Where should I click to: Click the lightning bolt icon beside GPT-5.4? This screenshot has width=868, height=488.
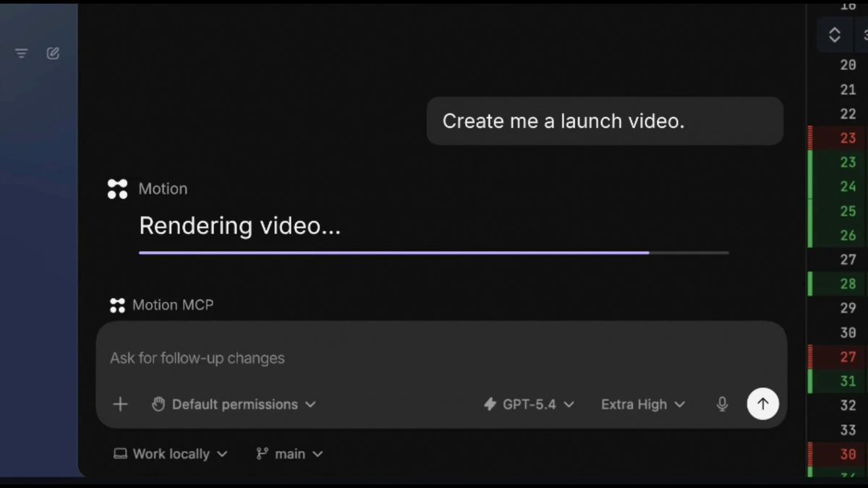click(x=490, y=404)
